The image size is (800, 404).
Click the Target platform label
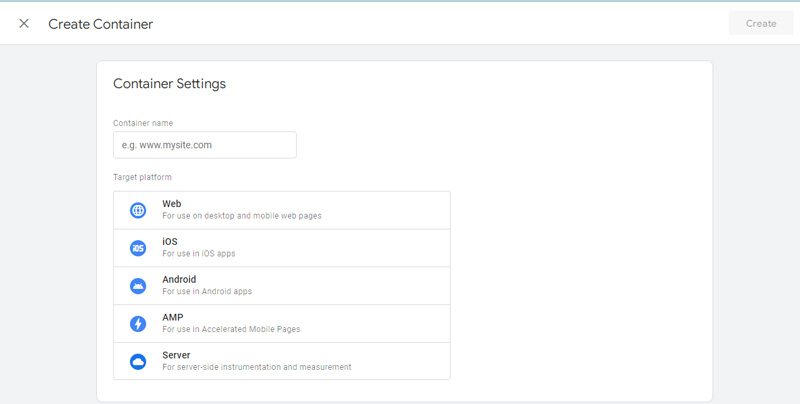tap(142, 177)
